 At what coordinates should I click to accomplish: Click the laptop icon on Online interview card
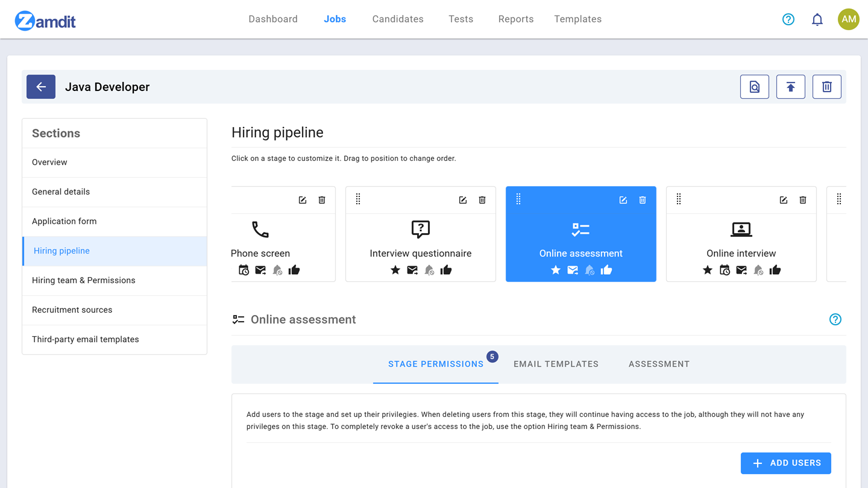click(x=741, y=230)
